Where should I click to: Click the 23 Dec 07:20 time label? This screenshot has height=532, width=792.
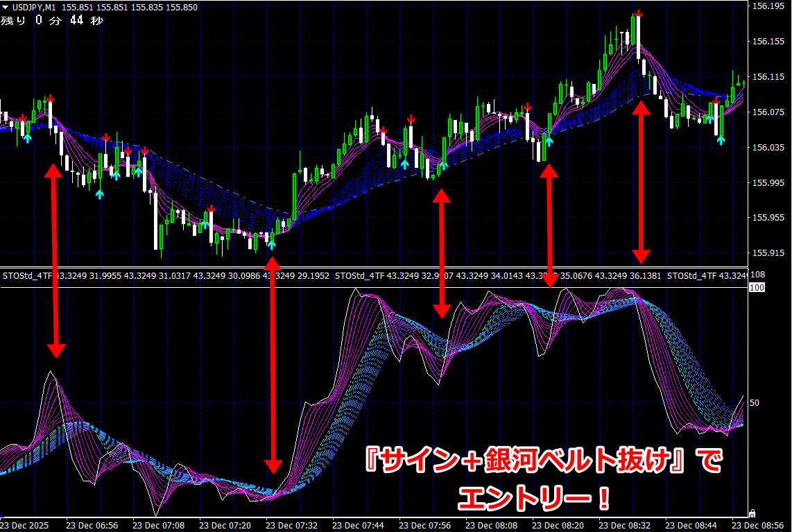(225, 526)
